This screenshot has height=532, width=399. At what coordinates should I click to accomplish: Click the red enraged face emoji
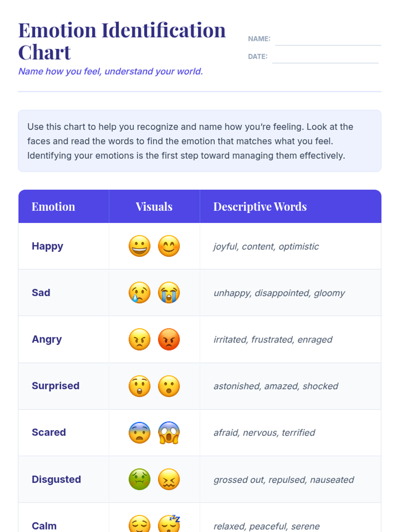169,339
